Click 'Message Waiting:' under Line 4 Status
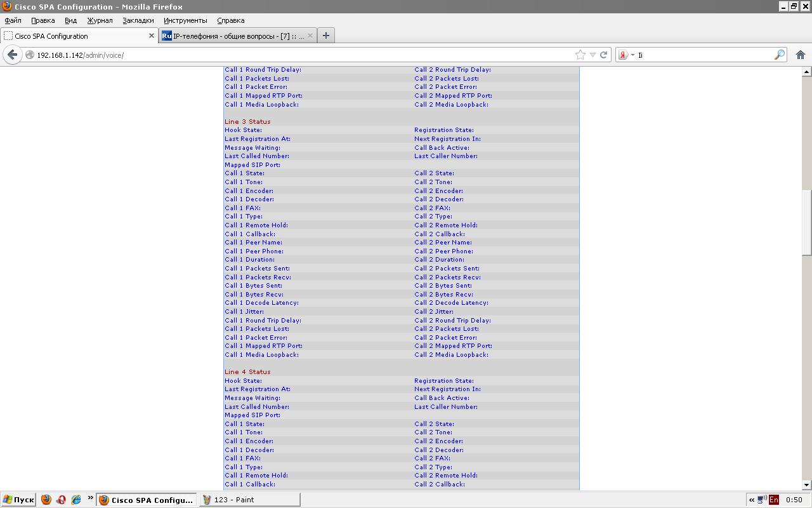 (x=252, y=398)
